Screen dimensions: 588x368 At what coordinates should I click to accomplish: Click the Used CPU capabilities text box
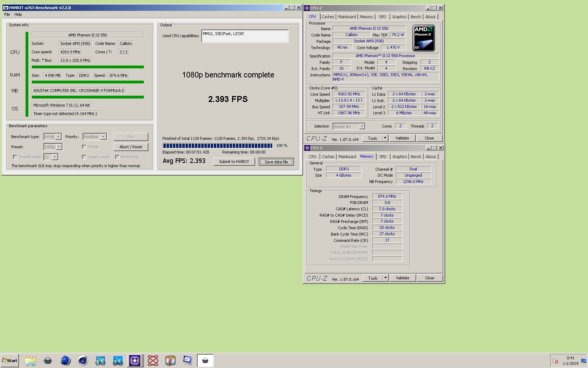pos(245,36)
